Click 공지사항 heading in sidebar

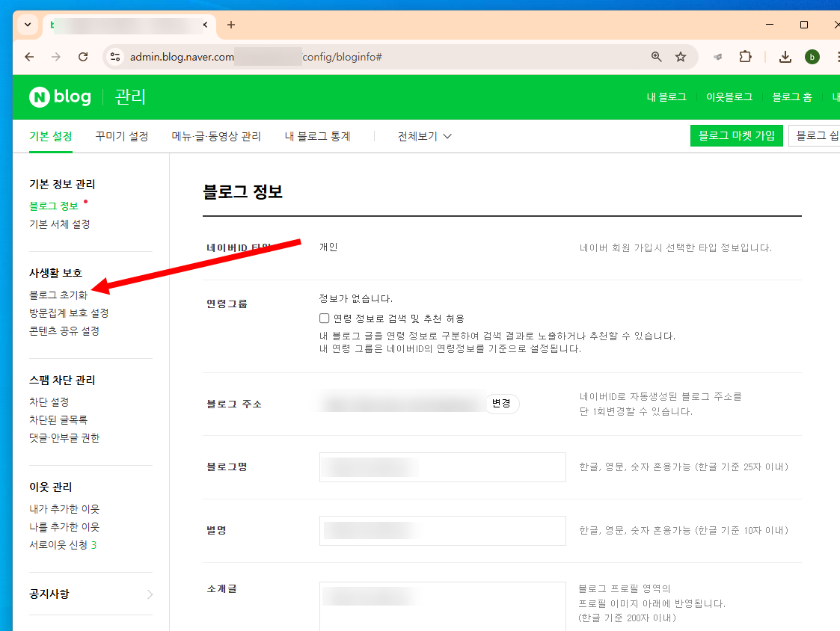point(49,594)
